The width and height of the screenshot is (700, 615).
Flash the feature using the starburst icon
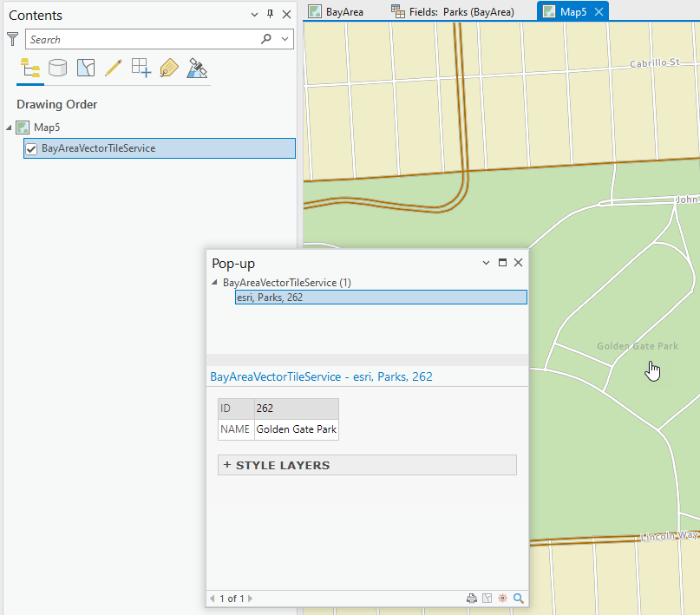coord(502,598)
